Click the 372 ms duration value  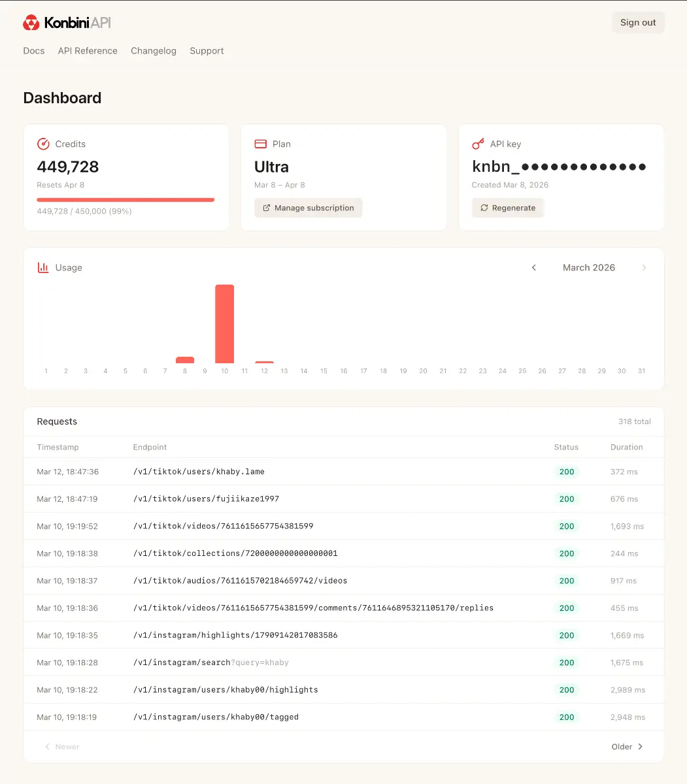tap(624, 472)
